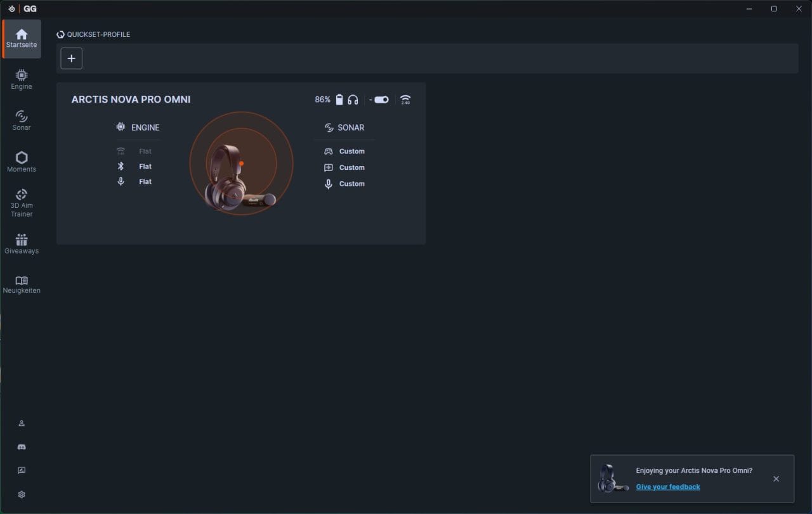Screen dimensions: 812x514
Task: Click the Sonar microphone icon
Action: pos(329,184)
